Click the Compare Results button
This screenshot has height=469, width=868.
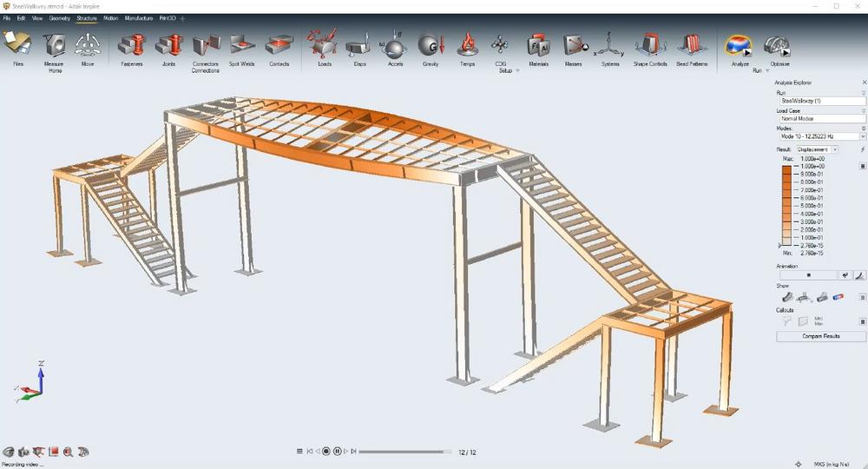[x=820, y=336]
